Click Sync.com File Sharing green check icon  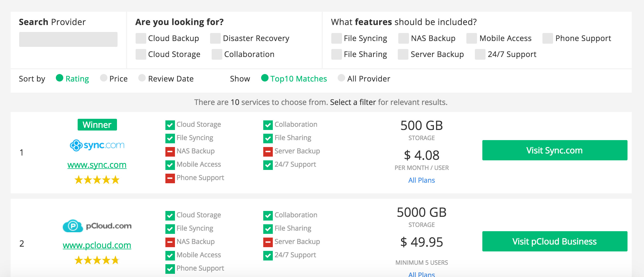(268, 138)
